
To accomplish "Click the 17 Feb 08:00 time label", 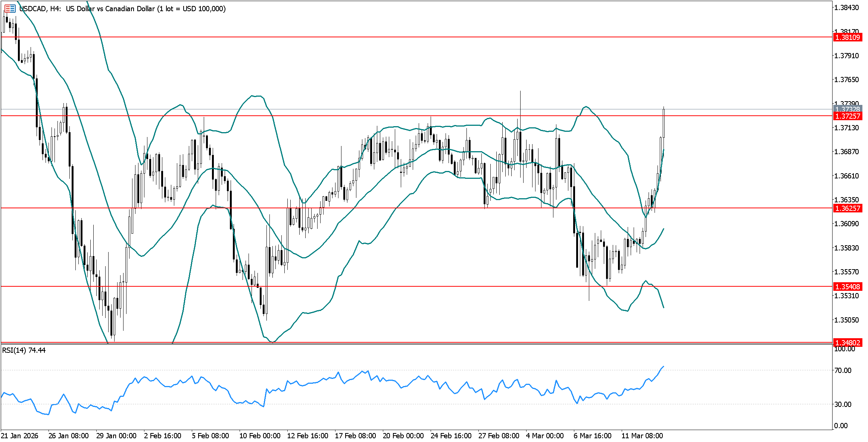I will [x=355, y=436].
